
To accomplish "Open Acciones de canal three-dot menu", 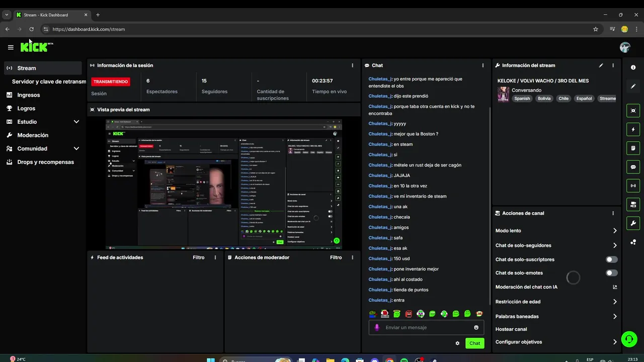I will pos(613,213).
